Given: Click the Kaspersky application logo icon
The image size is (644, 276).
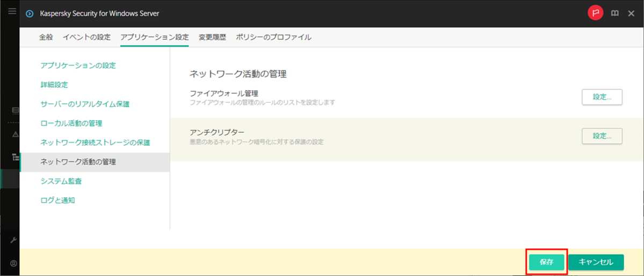Looking at the screenshot, I should pyautogui.click(x=30, y=13).
